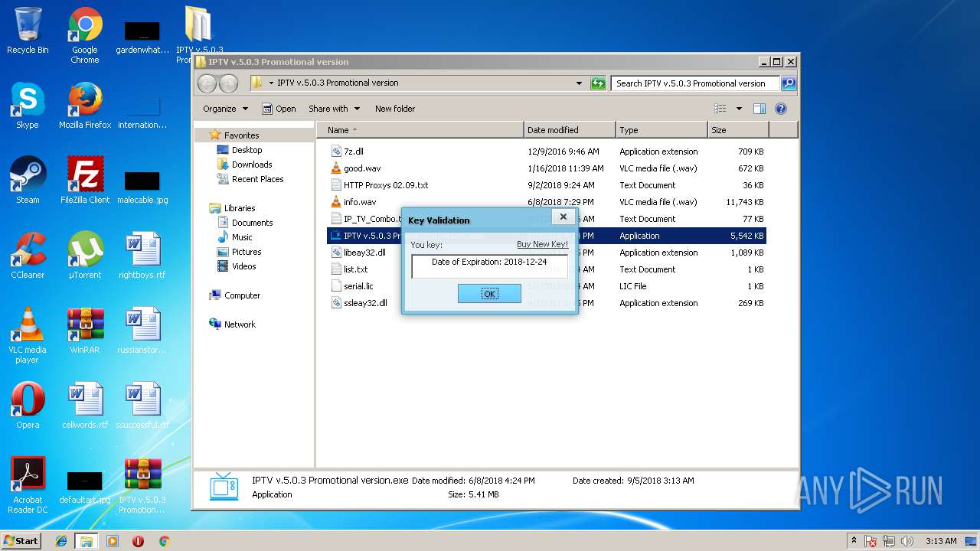Sort by Date modified column

point(570,130)
